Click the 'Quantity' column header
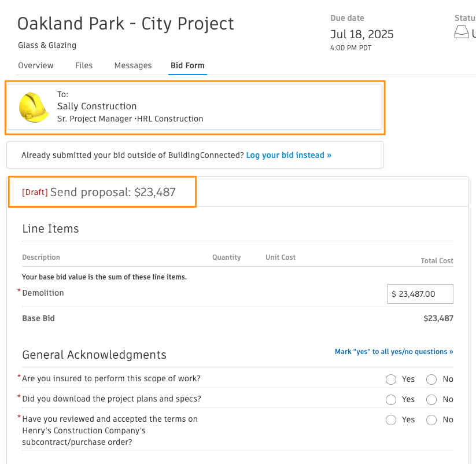The width and height of the screenshot is (476, 464). click(x=227, y=257)
